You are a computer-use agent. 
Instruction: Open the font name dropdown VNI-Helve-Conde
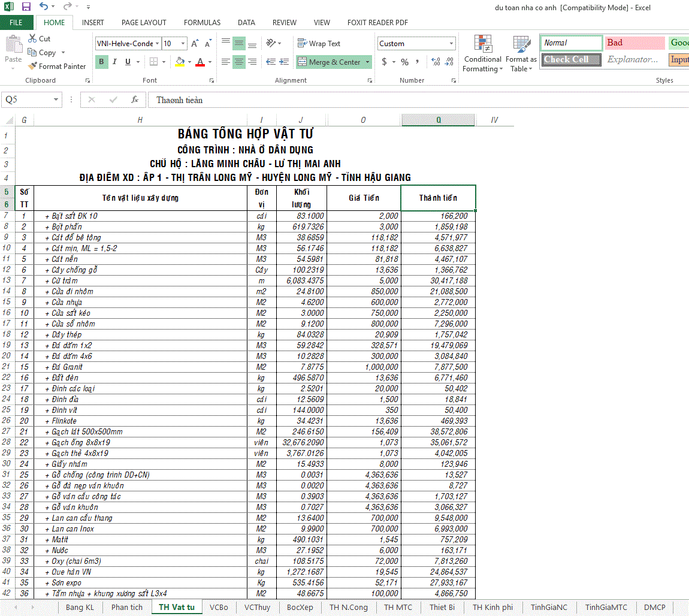[157, 44]
